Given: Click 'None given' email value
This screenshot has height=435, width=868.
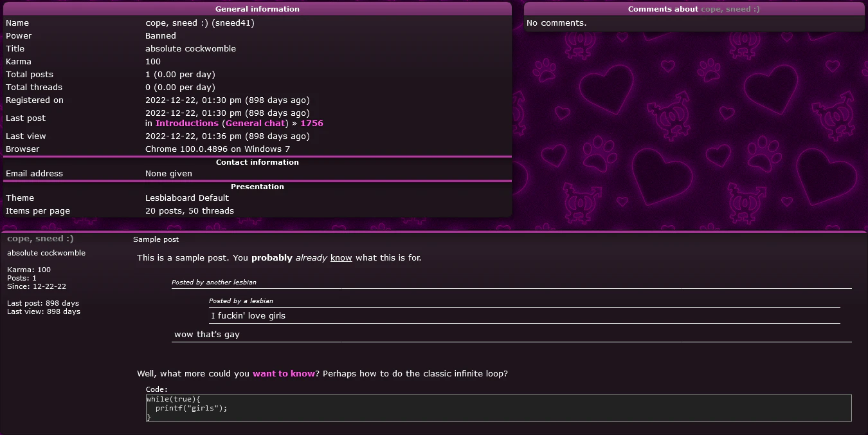Looking at the screenshot, I should (168, 174).
